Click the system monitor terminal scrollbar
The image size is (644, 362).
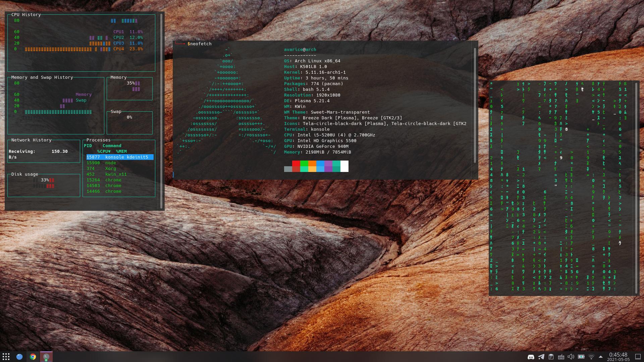(x=161, y=111)
